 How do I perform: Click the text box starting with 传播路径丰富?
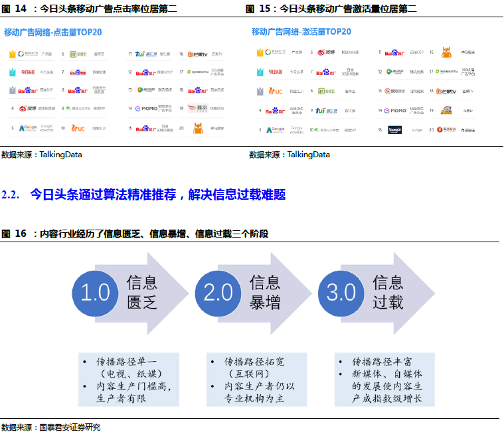[x=384, y=380]
